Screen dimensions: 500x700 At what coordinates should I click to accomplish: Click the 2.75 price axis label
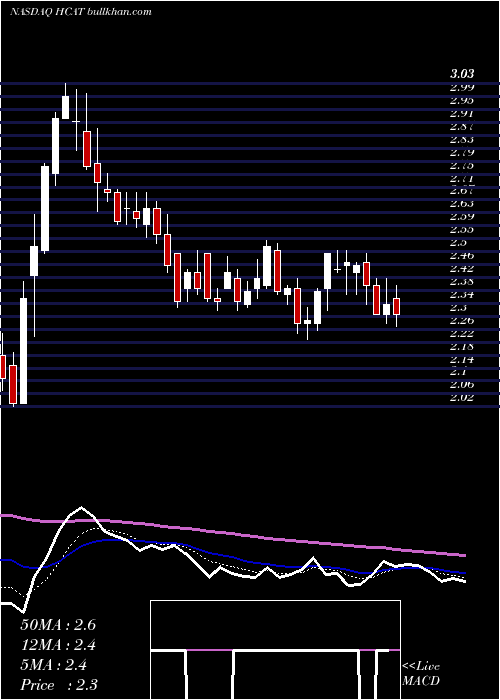[462, 165]
